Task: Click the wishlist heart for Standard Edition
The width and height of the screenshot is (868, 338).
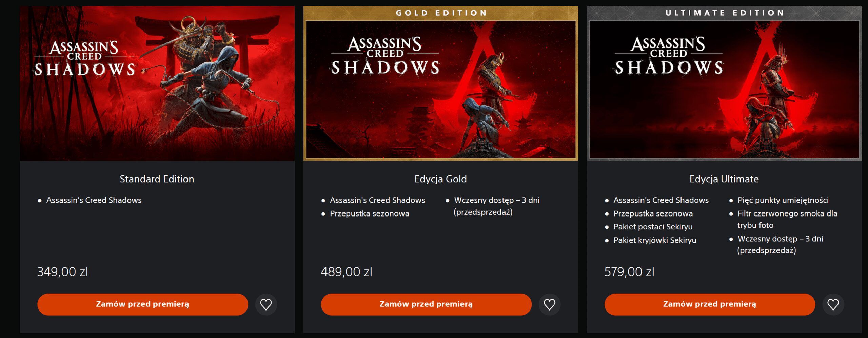Action: 266,304
